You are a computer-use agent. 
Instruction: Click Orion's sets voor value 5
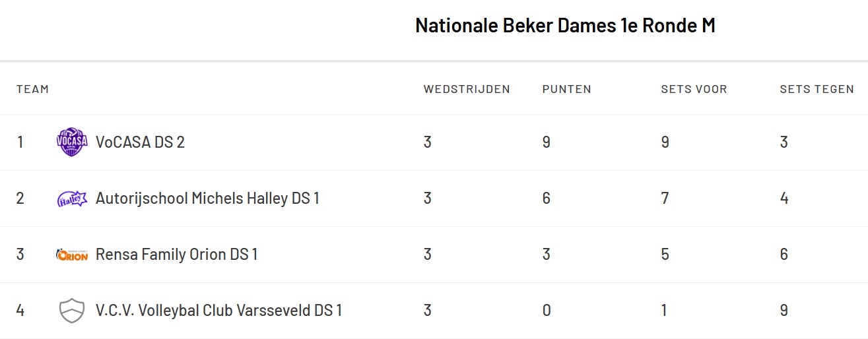click(665, 255)
